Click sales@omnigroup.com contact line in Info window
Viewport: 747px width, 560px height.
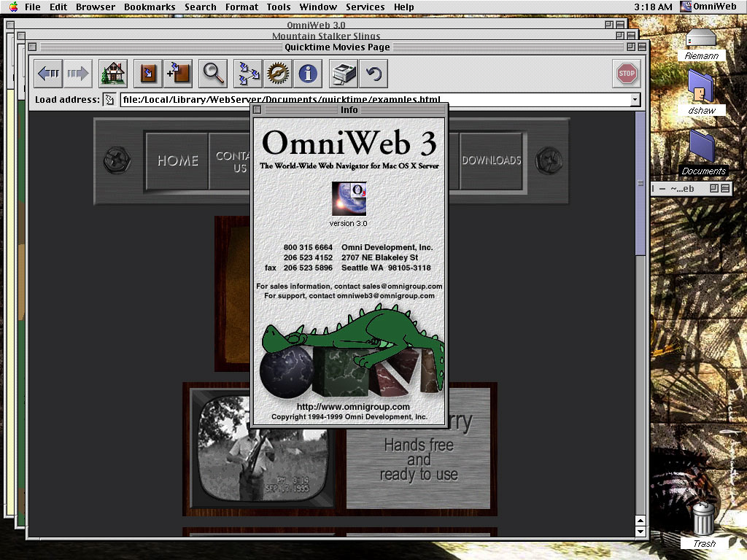click(x=349, y=286)
